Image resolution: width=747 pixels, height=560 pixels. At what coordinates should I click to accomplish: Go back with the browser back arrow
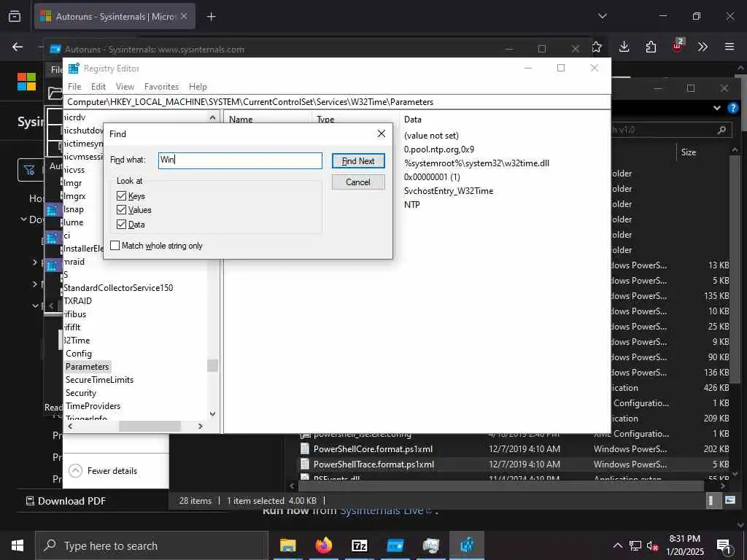(18, 47)
